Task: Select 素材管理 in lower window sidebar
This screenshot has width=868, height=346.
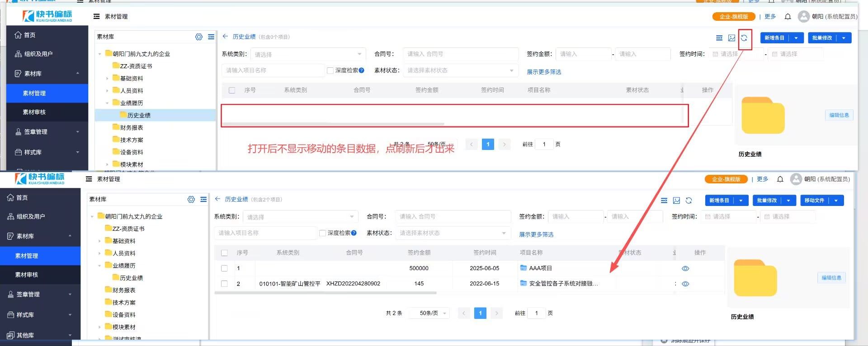Action: tap(40, 256)
